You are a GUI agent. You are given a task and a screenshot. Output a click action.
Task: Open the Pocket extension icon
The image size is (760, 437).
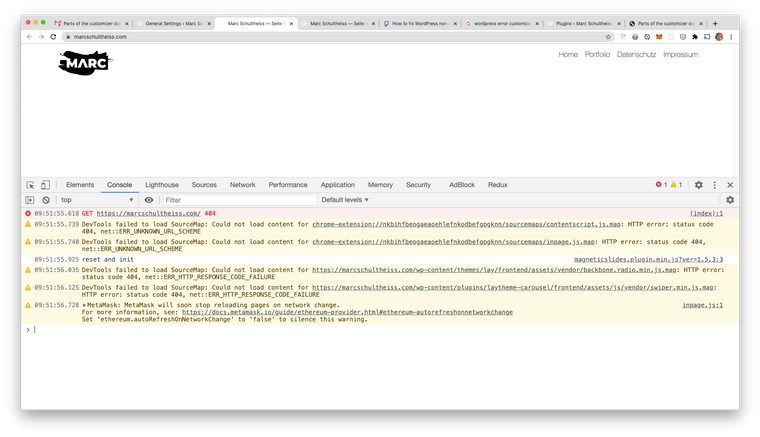683,37
